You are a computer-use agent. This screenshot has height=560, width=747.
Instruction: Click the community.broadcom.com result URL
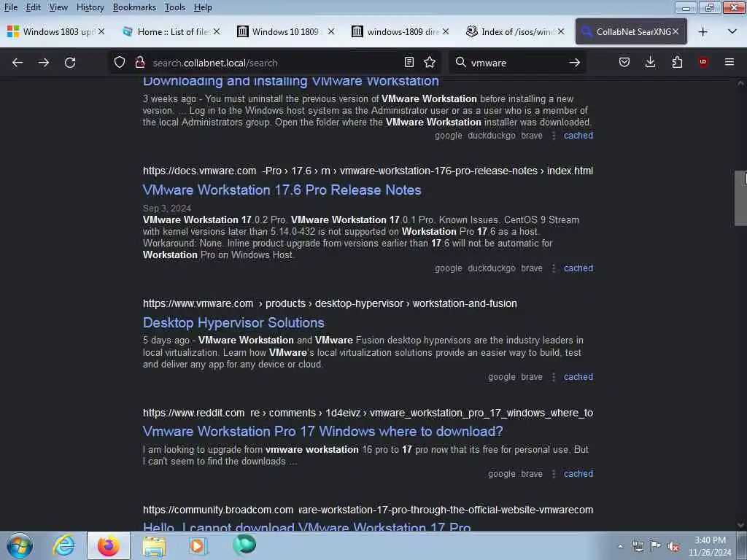pos(368,510)
